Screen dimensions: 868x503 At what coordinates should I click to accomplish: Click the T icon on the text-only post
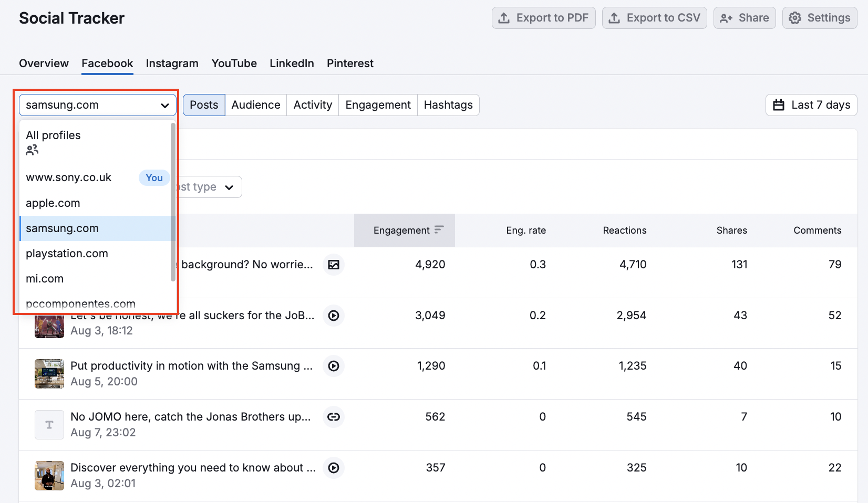49,424
